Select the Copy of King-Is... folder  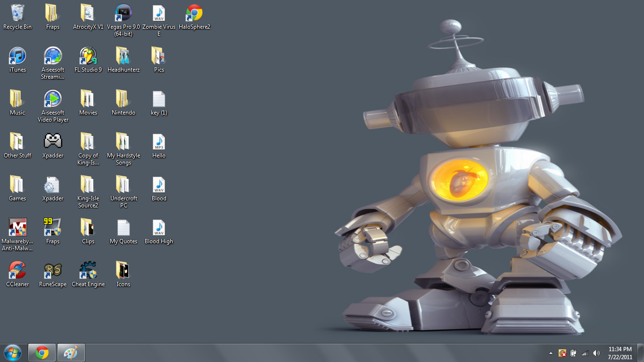[x=88, y=149]
